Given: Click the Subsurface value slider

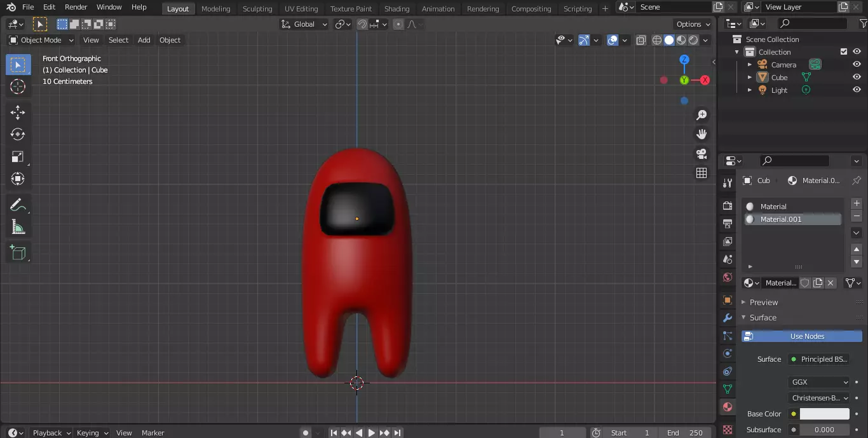Looking at the screenshot, I should click(824, 430).
